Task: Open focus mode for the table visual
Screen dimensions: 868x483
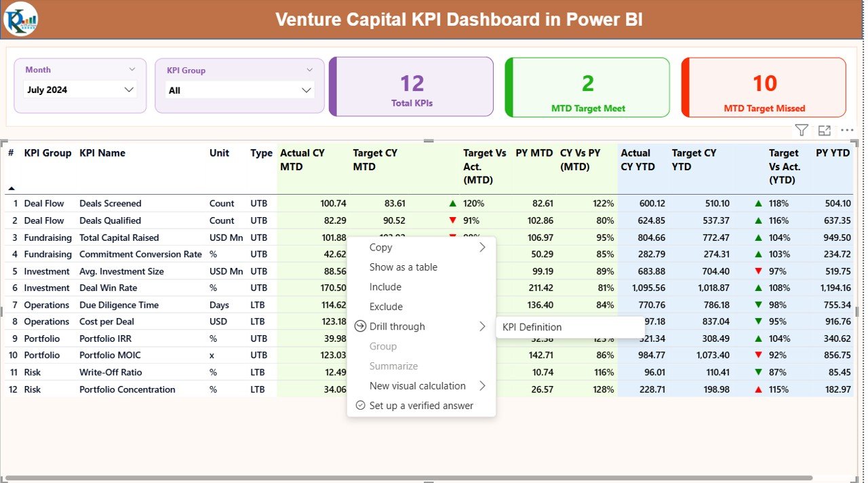Action: (x=824, y=130)
